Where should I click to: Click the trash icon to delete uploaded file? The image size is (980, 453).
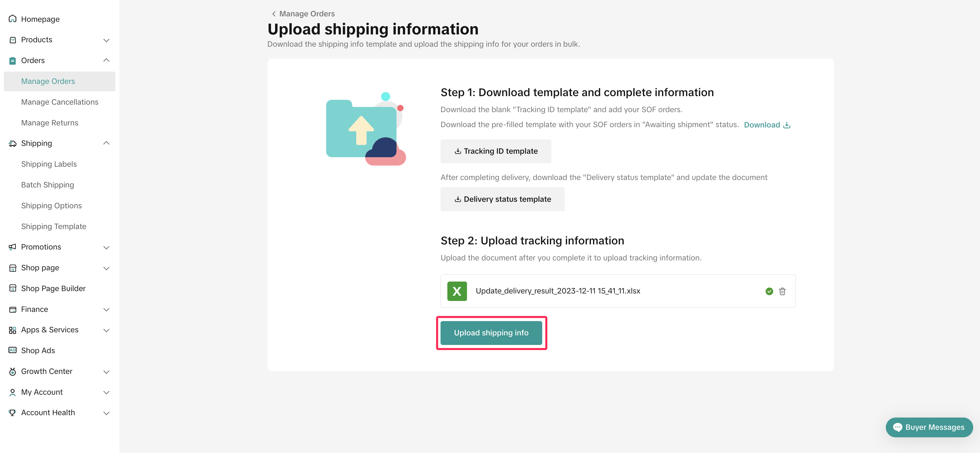pos(782,291)
